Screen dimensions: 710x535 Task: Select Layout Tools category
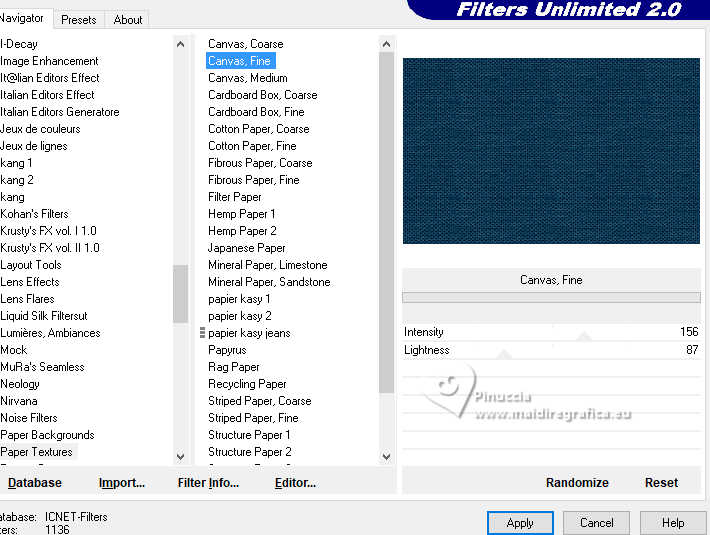click(31, 265)
